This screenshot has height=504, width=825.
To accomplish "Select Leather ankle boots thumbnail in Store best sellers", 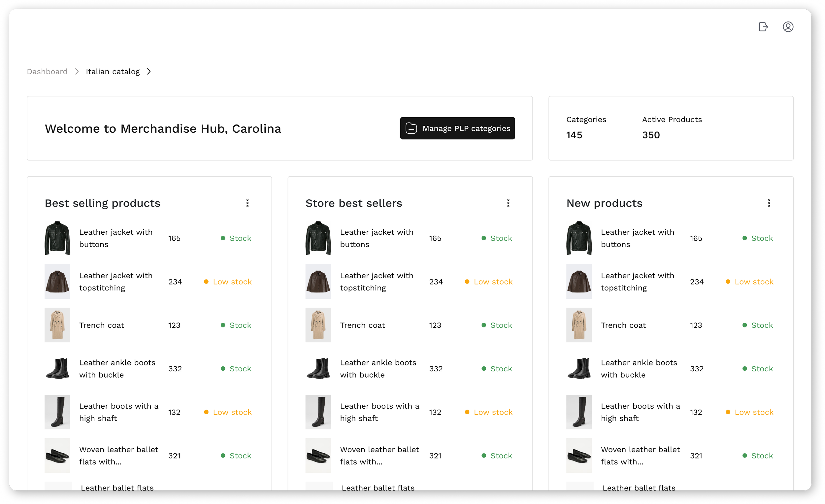I will coord(318,368).
